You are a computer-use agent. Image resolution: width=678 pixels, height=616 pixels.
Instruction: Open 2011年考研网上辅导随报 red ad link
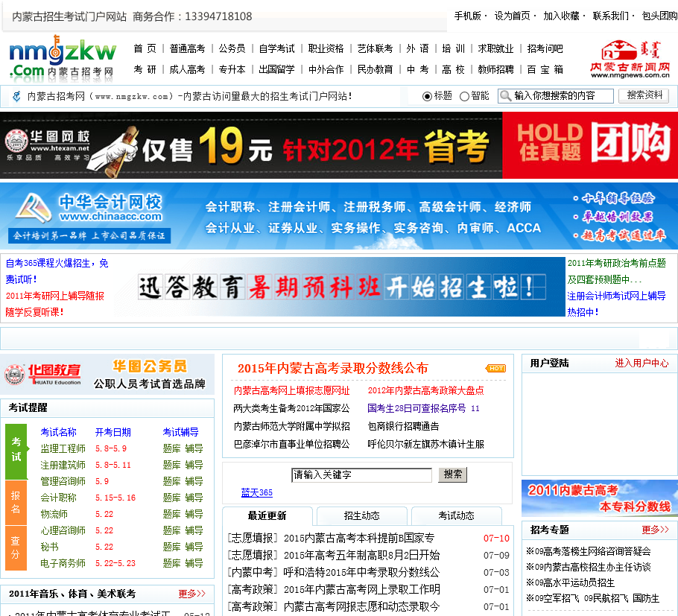click(54, 304)
